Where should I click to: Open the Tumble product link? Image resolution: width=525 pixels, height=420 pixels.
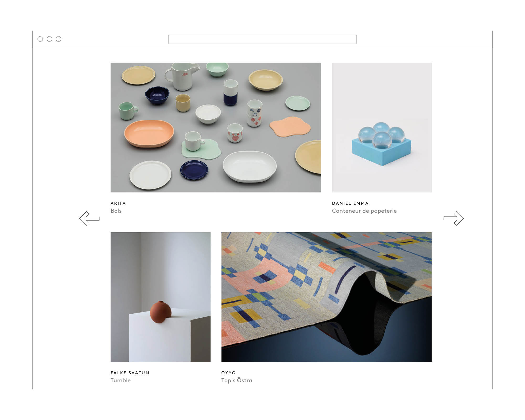click(x=120, y=380)
